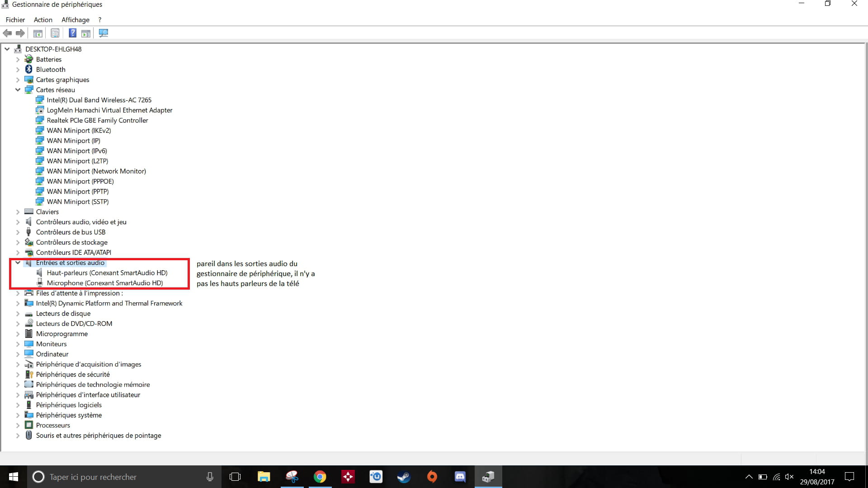This screenshot has width=868, height=488.
Task: Select WAN Miniport (IKEv2)
Action: (79, 130)
